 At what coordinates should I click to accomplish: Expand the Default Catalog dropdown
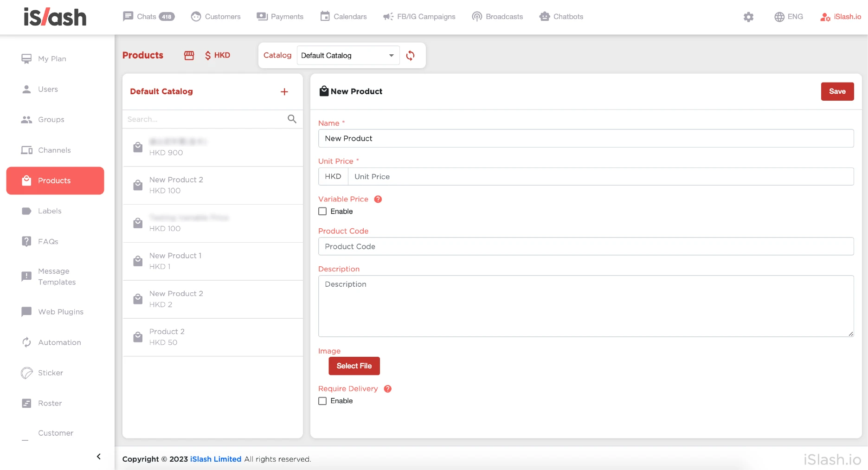click(x=348, y=56)
